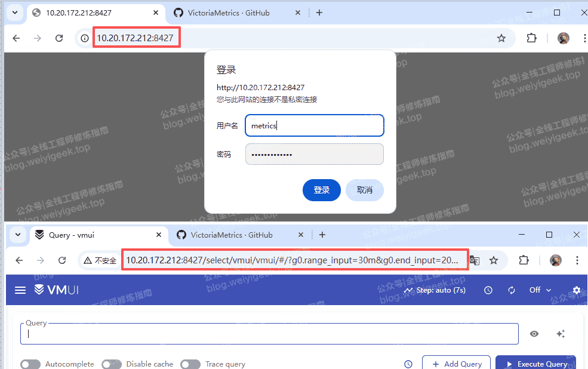
Task: Click the Execute Query button
Action: [535, 364]
